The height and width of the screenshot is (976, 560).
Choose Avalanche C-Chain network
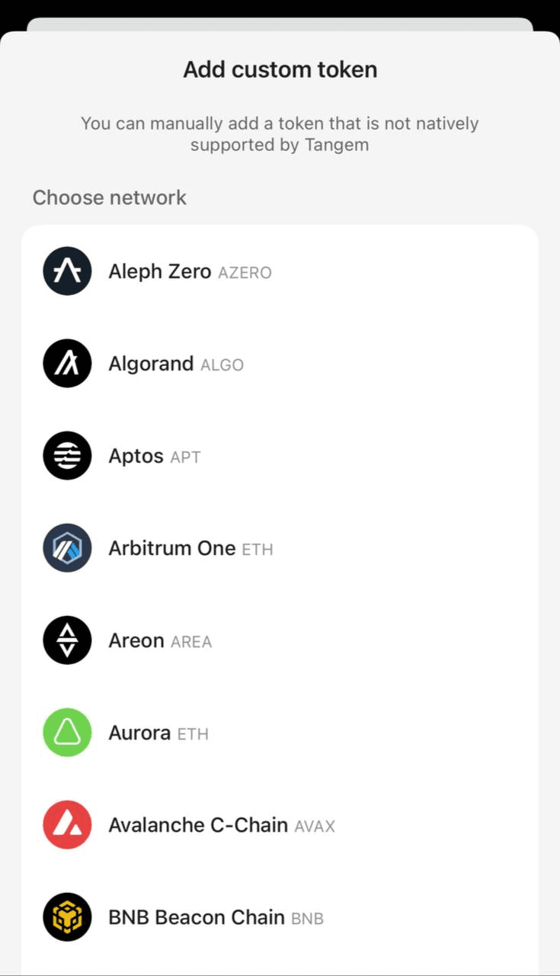280,825
